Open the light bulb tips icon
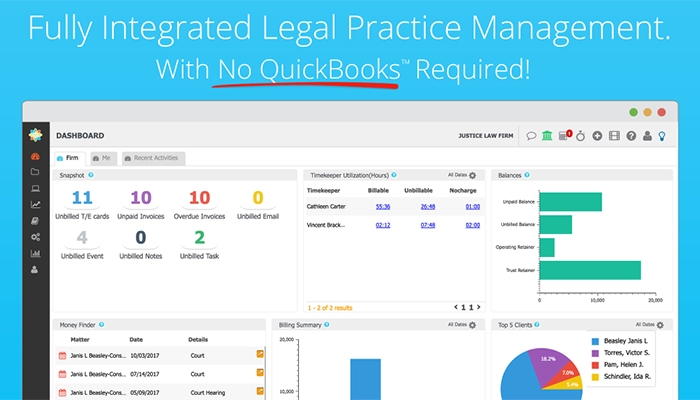This screenshot has width=700, height=400. pyautogui.click(x=662, y=136)
